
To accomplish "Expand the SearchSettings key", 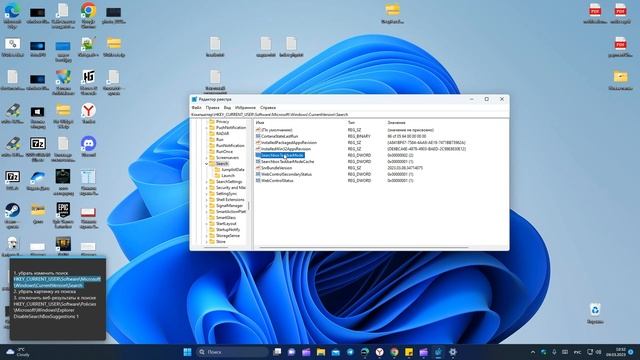I will (x=207, y=182).
